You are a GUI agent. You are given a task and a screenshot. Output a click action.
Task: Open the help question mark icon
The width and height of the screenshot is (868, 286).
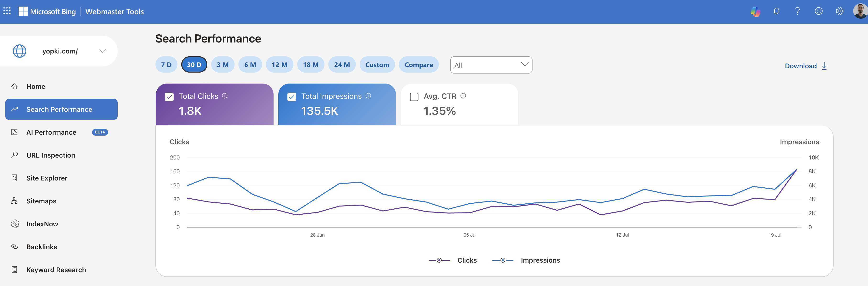[x=797, y=11]
